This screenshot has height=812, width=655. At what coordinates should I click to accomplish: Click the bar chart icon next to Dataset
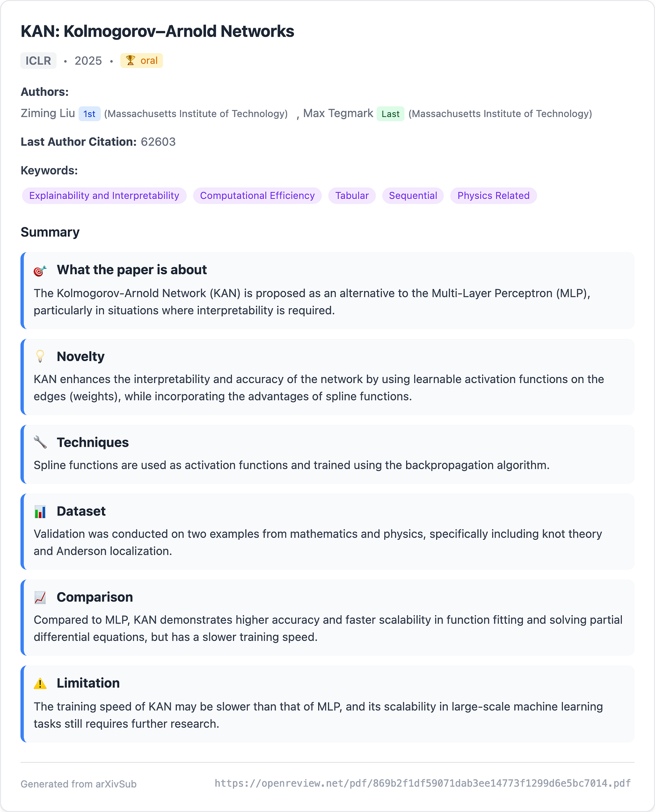coord(40,512)
